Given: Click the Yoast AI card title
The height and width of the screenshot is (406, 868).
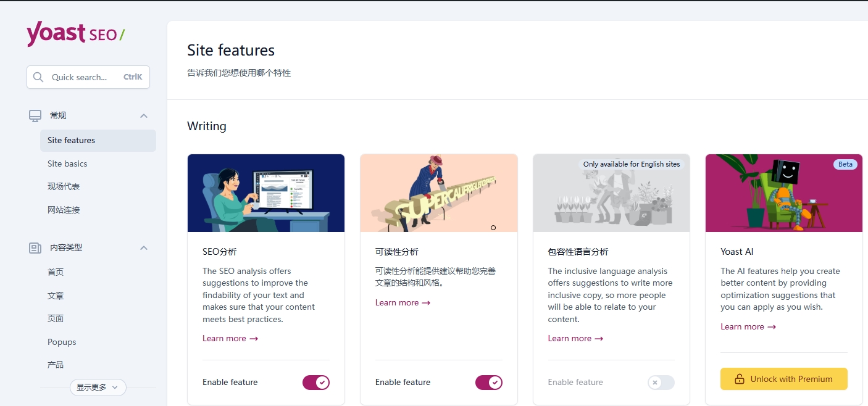Looking at the screenshot, I should (x=737, y=252).
